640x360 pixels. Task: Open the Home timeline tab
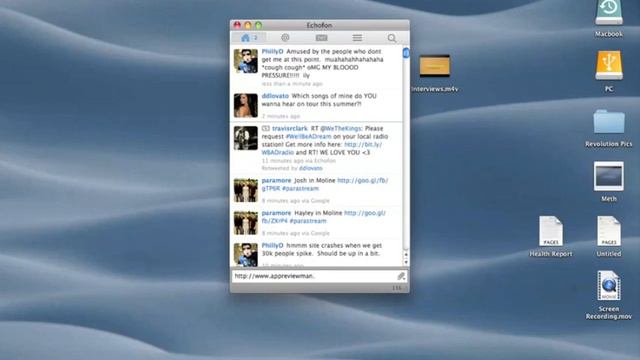(x=249, y=38)
